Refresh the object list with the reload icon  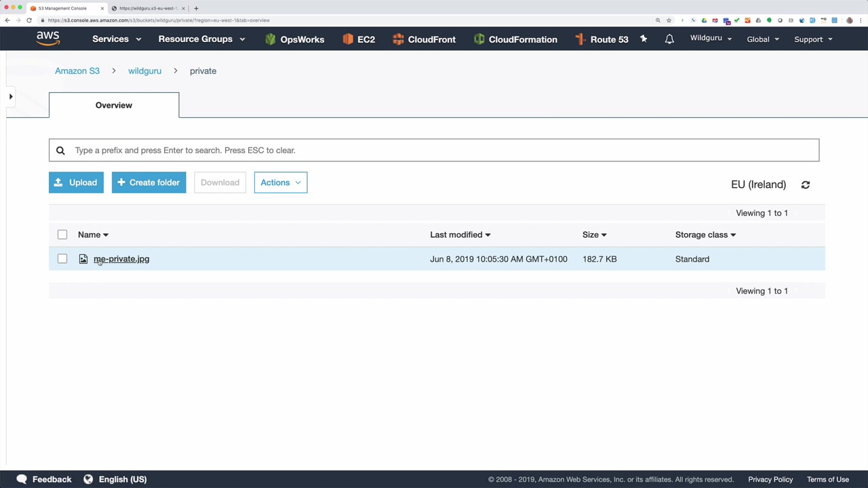[x=806, y=184]
